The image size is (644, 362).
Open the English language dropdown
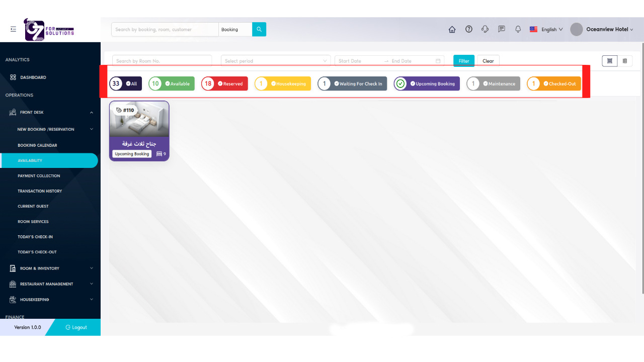click(x=546, y=30)
